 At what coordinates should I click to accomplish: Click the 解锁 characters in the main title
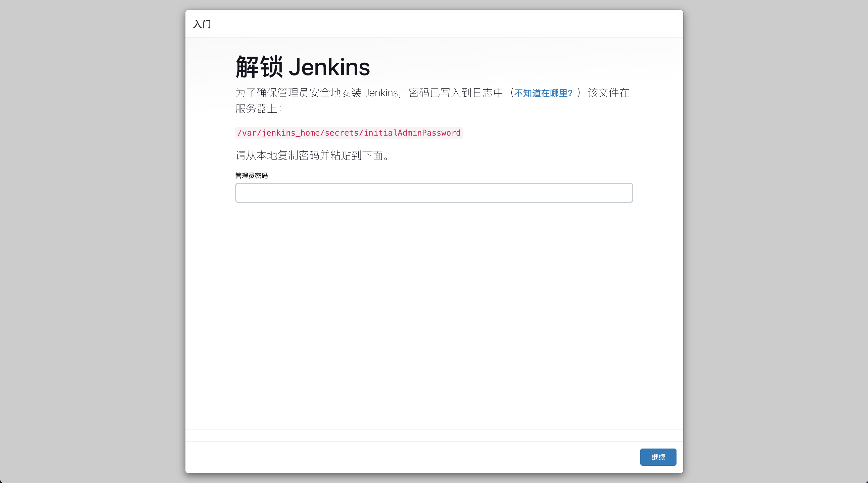[259, 67]
